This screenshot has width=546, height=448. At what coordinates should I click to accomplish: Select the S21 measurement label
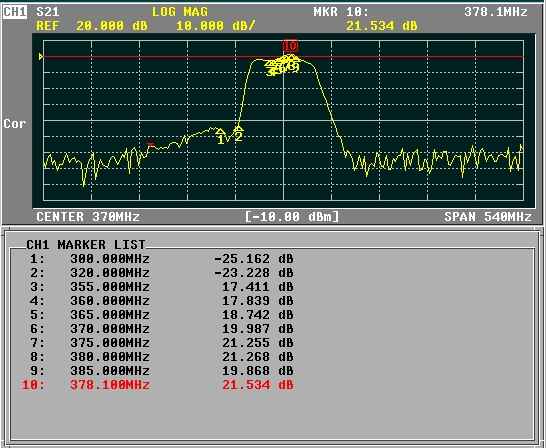tap(48, 12)
